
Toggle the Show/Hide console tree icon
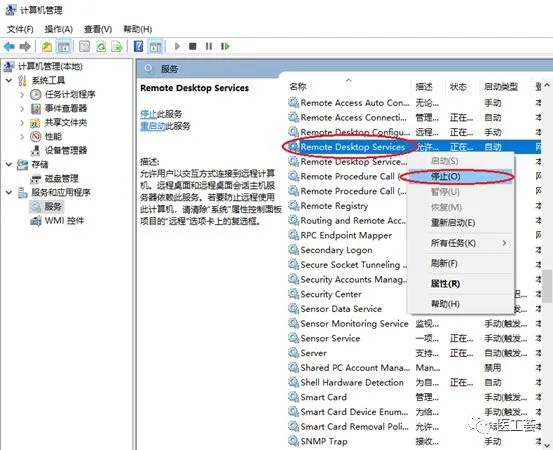pos(64,46)
